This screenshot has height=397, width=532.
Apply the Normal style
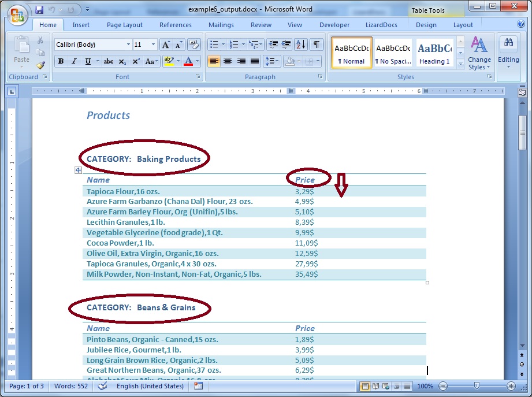point(352,53)
